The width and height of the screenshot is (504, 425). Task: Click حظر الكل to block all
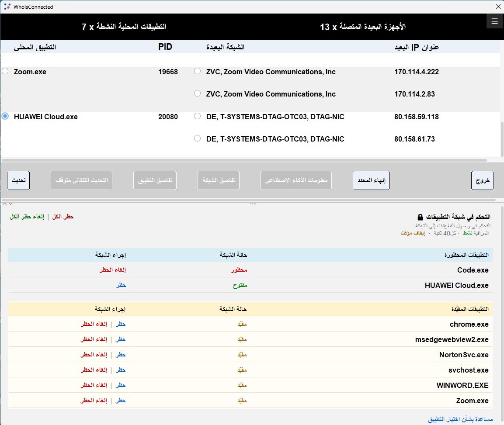(x=63, y=217)
